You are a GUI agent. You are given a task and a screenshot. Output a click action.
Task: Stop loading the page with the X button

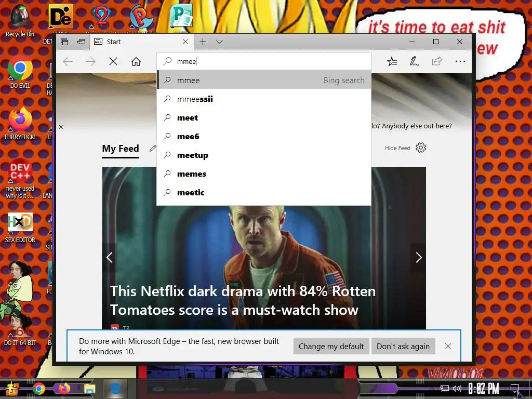(113, 61)
